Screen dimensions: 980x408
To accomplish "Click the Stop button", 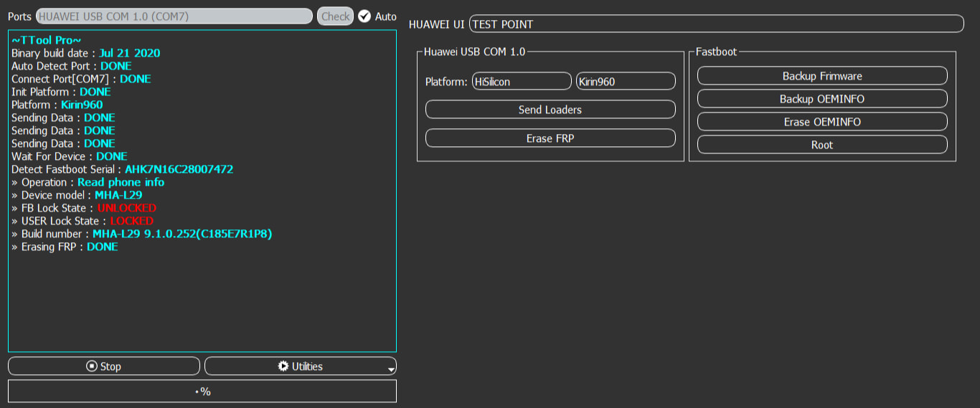I will pos(104,366).
